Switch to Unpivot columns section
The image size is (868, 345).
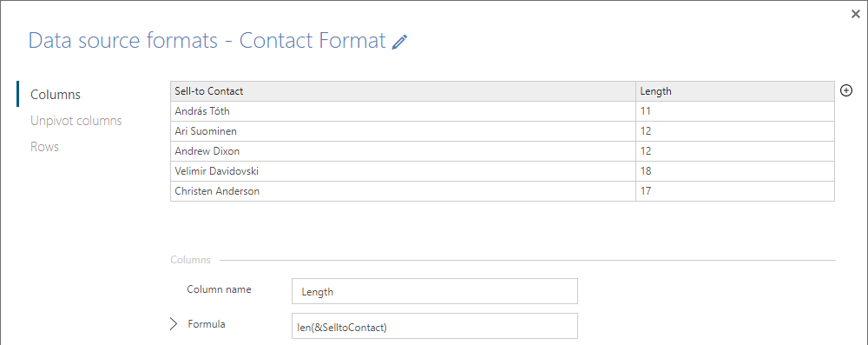(76, 121)
